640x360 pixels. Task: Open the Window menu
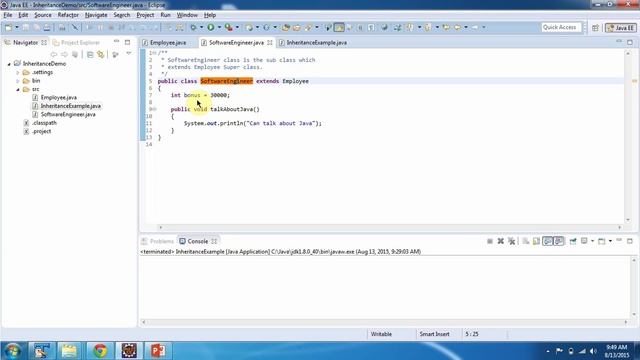(187, 15)
